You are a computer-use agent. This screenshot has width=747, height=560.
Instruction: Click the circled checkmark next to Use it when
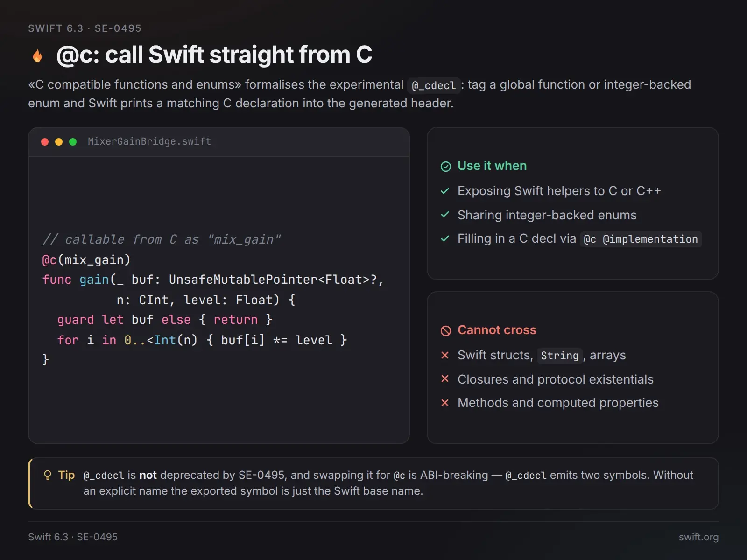point(446,167)
